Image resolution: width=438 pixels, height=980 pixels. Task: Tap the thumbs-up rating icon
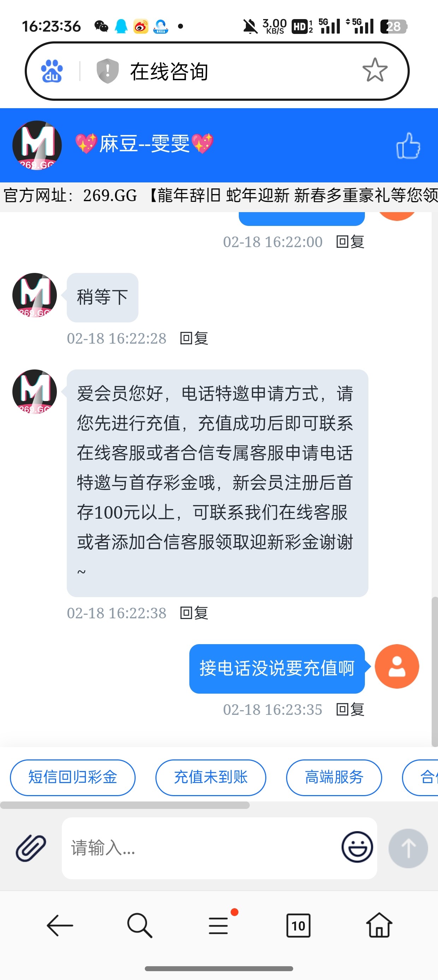408,145
